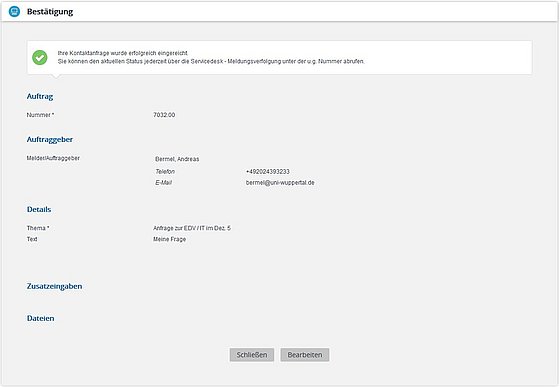Click the Zusatzeingaben section heading
The image size is (560, 387).
(55, 286)
